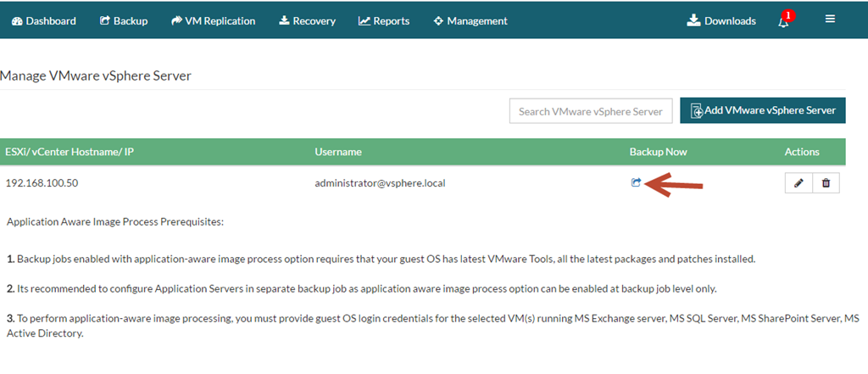Open the Reports menu
The width and height of the screenshot is (868, 374).
point(384,21)
